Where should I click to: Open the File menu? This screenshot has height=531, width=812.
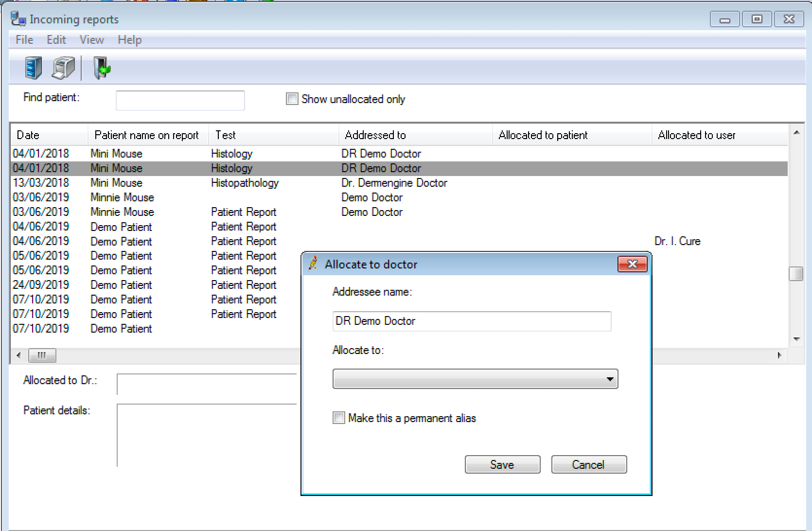point(24,40)
